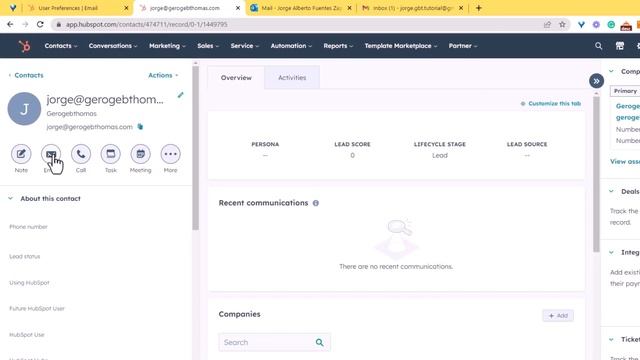
Task: Open the Template Marketplace menu
Action: click(401, 46)
